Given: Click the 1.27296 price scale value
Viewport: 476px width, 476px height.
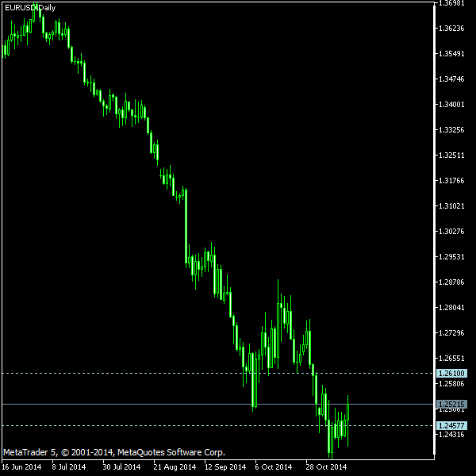Looking at the screenshot, I should tap(451, 333).
